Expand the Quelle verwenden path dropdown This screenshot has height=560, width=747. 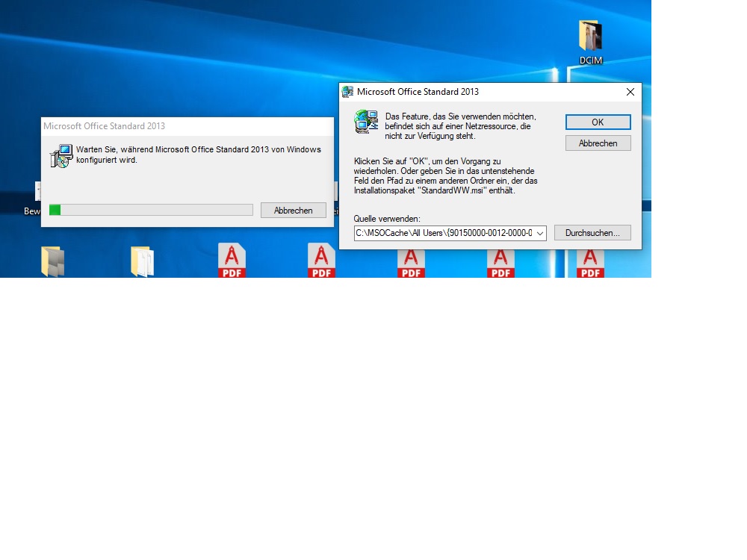coord(540,233)
